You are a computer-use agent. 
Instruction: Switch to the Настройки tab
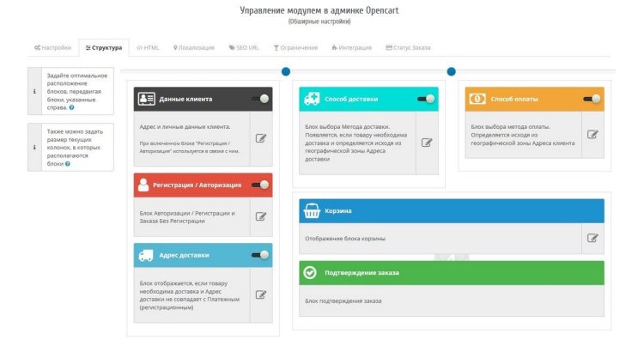click(x=53, y=48)
